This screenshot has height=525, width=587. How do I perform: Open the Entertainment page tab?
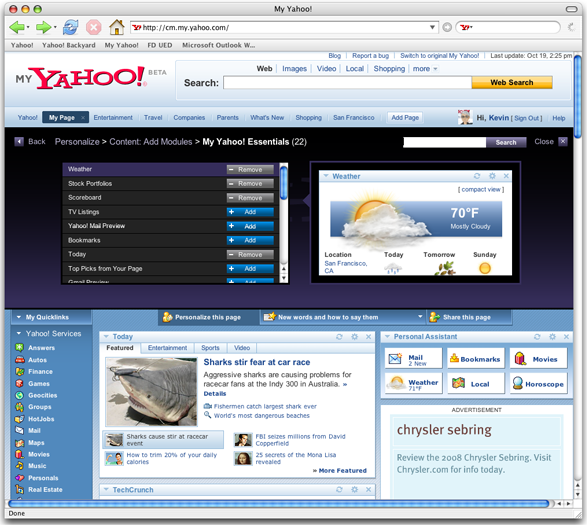pos(113,118)
